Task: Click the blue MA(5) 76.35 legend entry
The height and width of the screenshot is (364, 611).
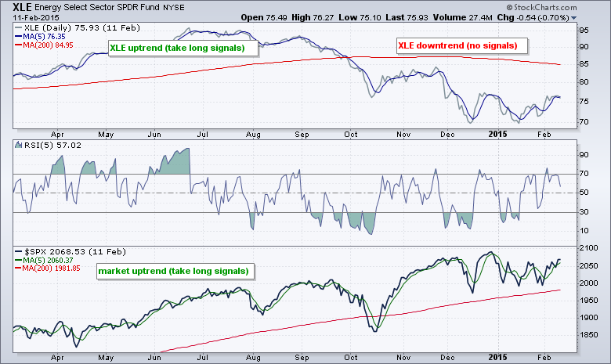Action: click(x=40, y=37)
